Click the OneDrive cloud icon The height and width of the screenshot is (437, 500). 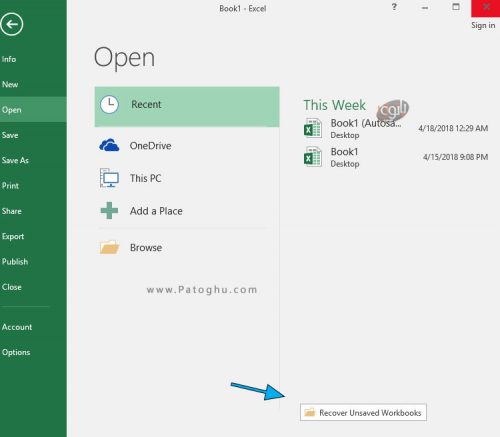tap(109, 145)
